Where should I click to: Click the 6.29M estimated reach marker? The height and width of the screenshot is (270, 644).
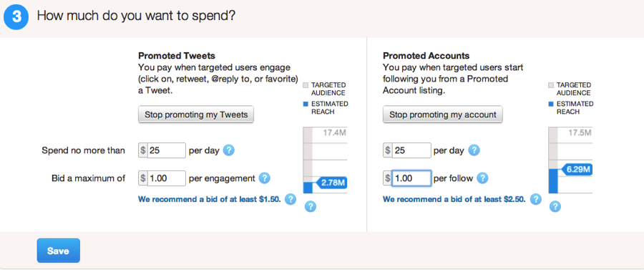point(576,169)
